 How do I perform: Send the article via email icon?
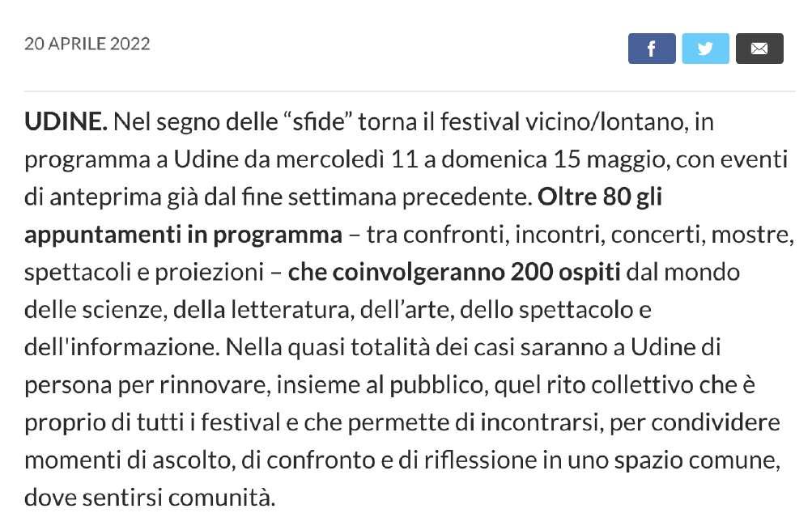coord(759,49)
